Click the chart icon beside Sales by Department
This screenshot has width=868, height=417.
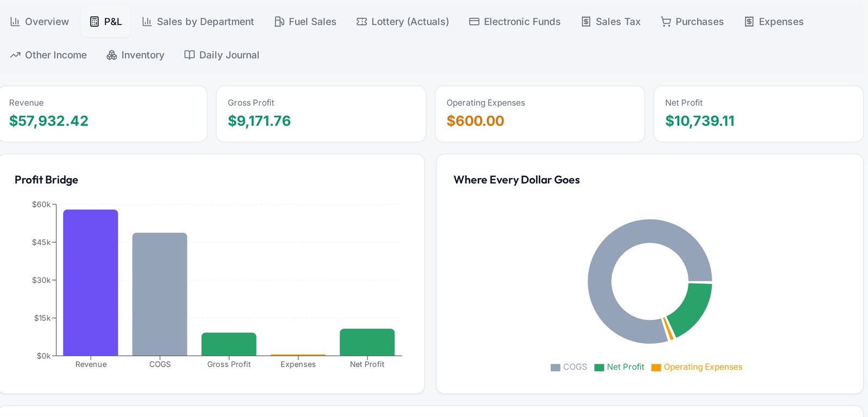(147, 22)
